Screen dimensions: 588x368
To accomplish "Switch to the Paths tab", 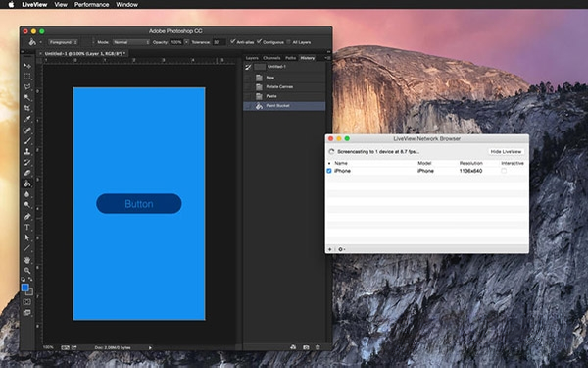I will [290, 58].
